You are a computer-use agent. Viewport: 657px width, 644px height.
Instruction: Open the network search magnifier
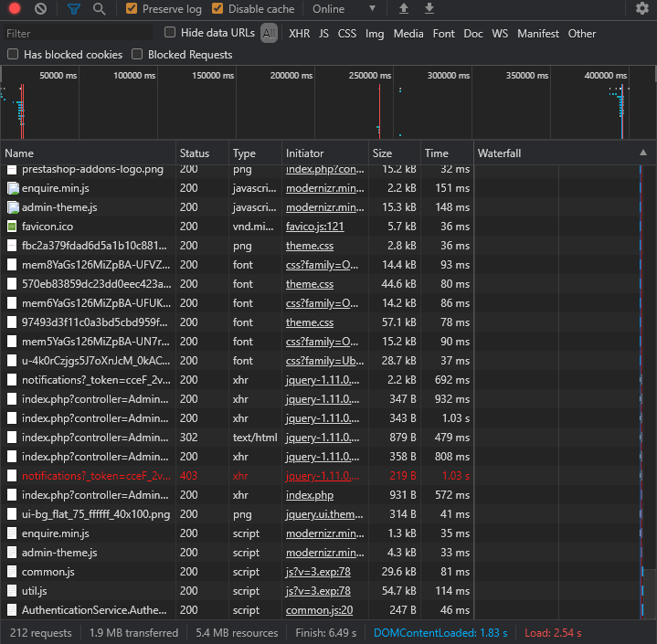click(99, 9)
